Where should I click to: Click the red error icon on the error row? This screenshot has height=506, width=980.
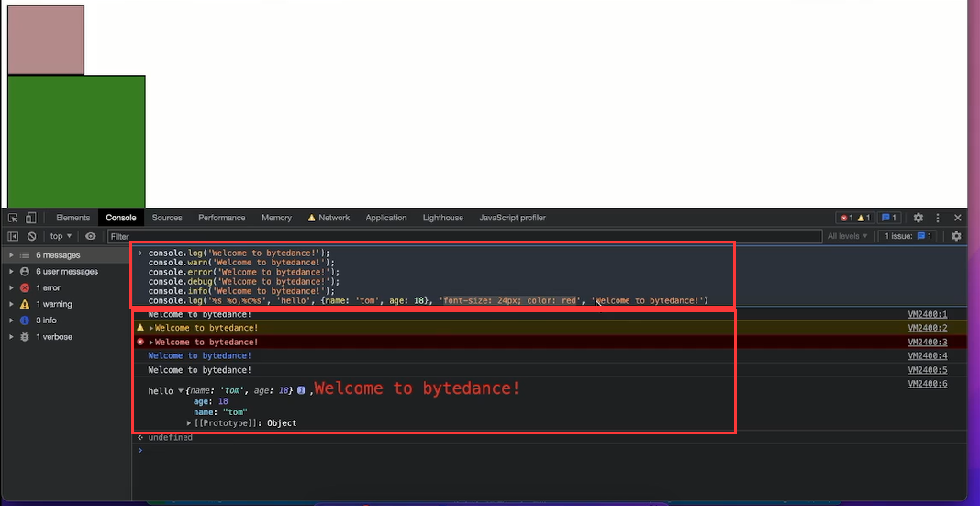[140, 343]
